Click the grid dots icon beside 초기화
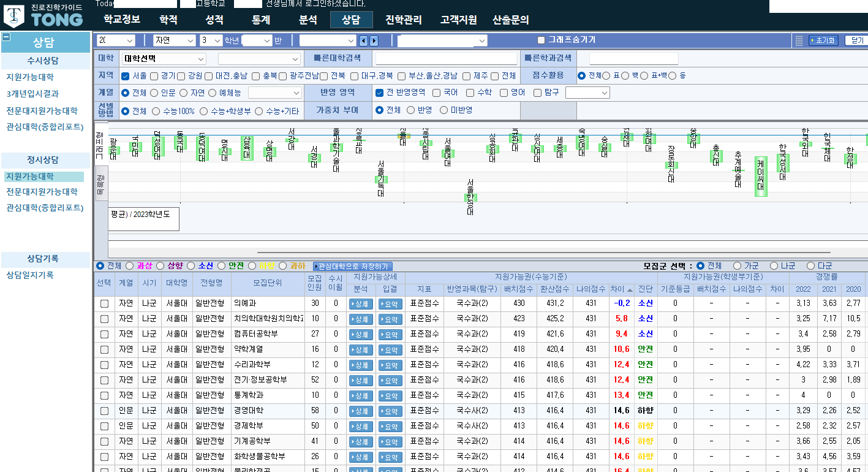This screenshot has height=472, width=868. click(799, 40)
